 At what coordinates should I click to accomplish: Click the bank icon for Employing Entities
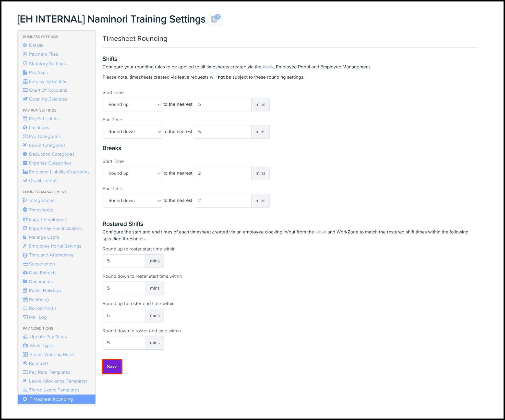click(x=25, y=81)
